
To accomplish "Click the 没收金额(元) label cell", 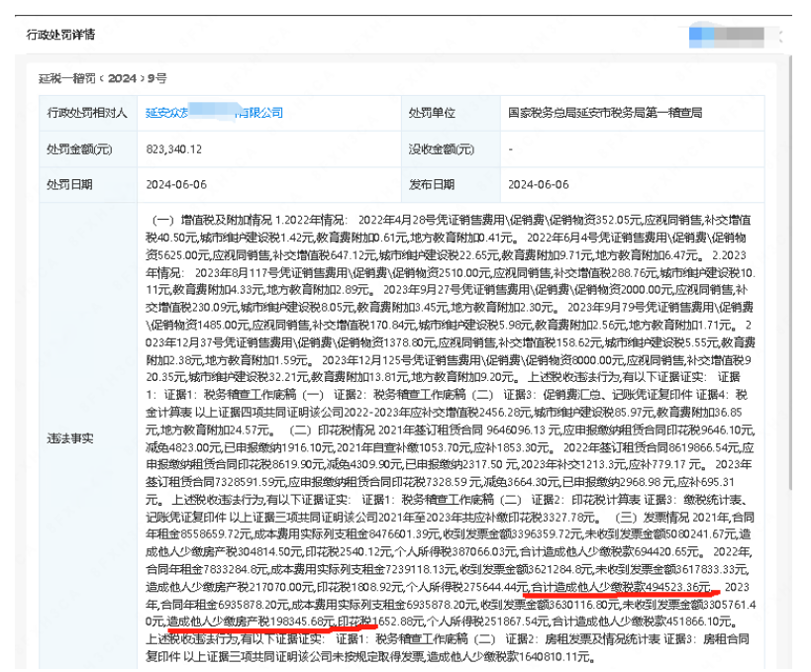I will [x=451, y=148].
